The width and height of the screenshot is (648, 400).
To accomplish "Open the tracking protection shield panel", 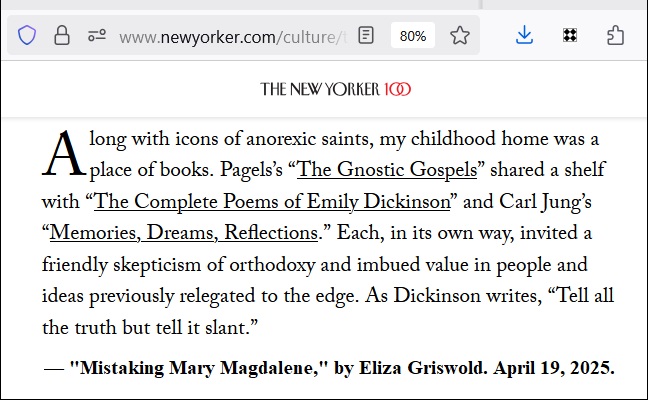I will point(27,36).
